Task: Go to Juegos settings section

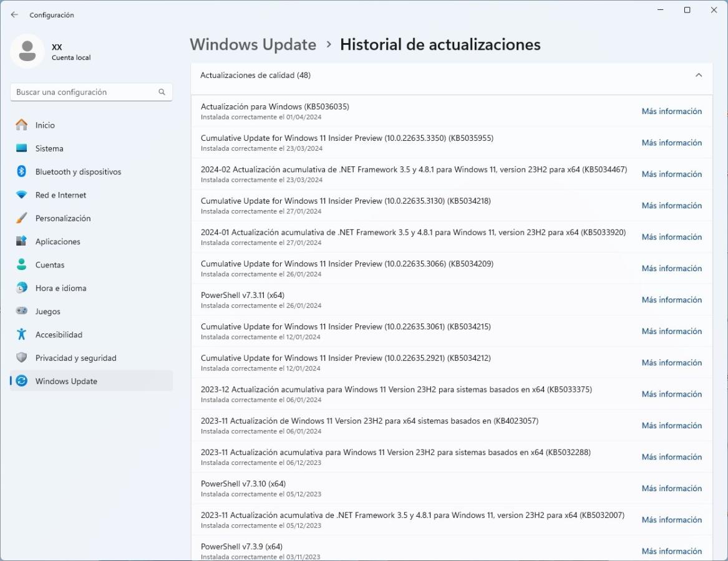Action: tap(47, 311)
